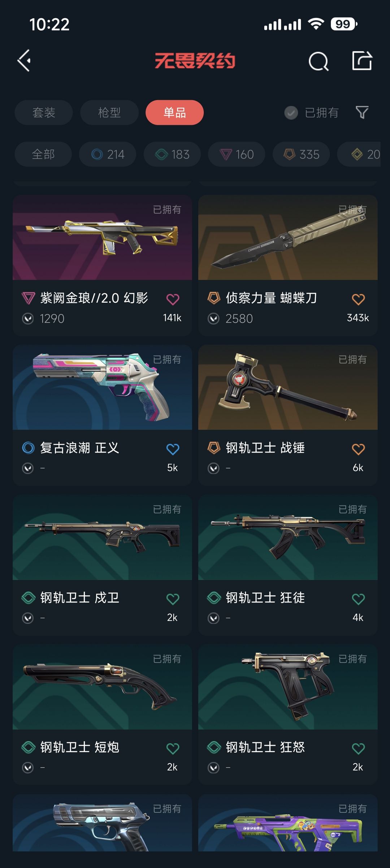390x868 pixels.
Task: Like 复古浪潮 正义 using heart icon
Action: (173, 449)
